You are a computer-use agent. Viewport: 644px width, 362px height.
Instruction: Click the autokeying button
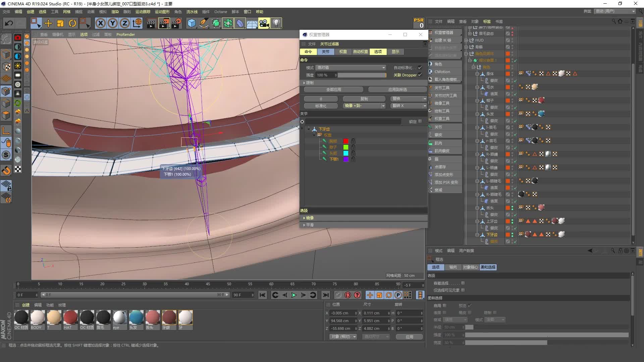tap(348, 295)
